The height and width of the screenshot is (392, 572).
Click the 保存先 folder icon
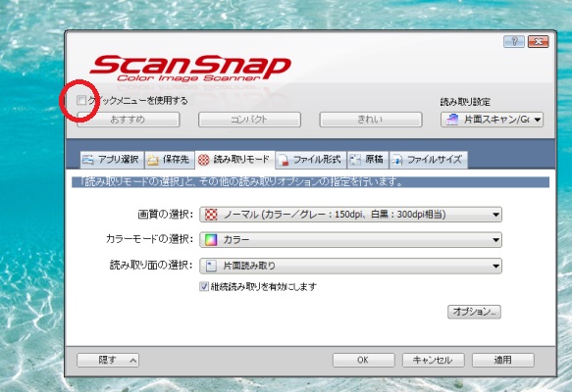point(153,160)
